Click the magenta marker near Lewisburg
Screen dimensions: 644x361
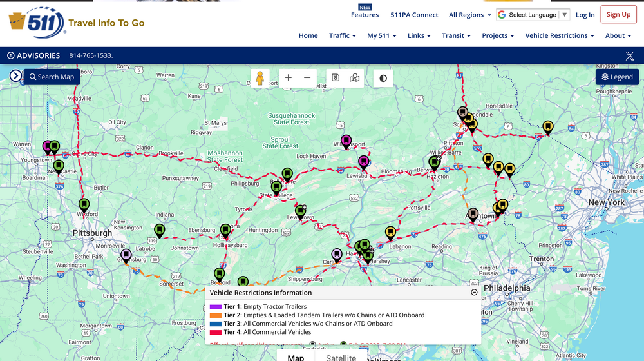coord(363,162)
